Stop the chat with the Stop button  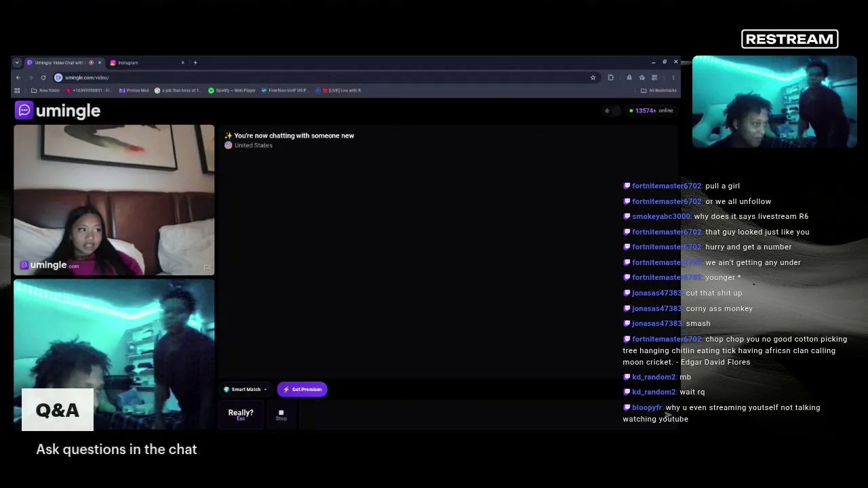click(281, 415)
